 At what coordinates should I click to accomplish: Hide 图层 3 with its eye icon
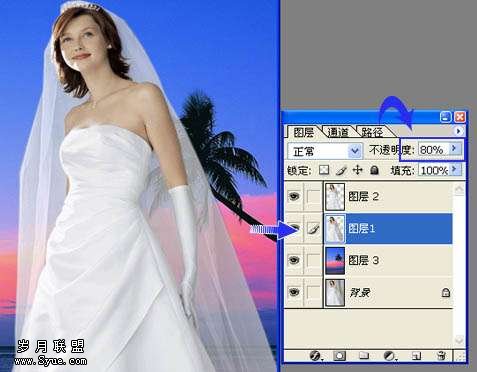click(x=294, y=260)
